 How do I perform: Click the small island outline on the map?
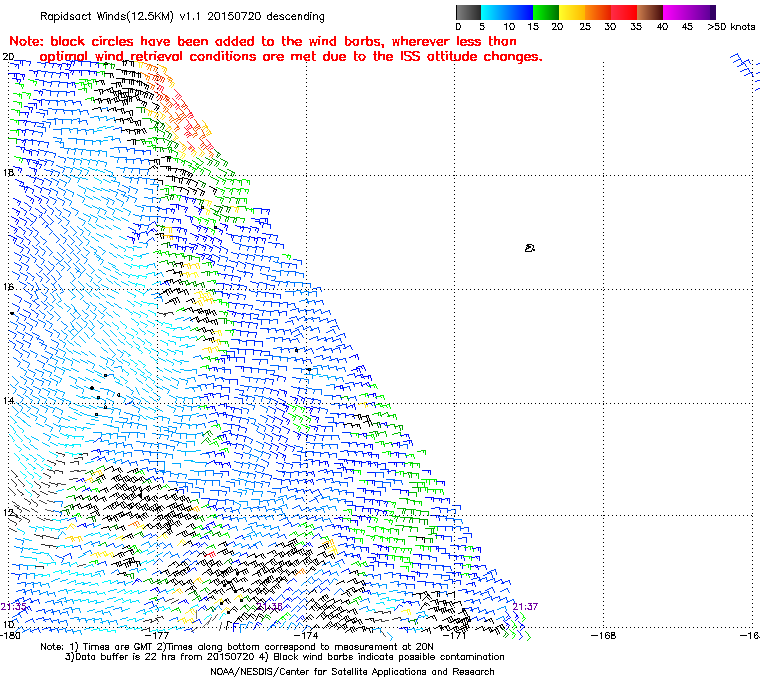[x=530, y=248]
